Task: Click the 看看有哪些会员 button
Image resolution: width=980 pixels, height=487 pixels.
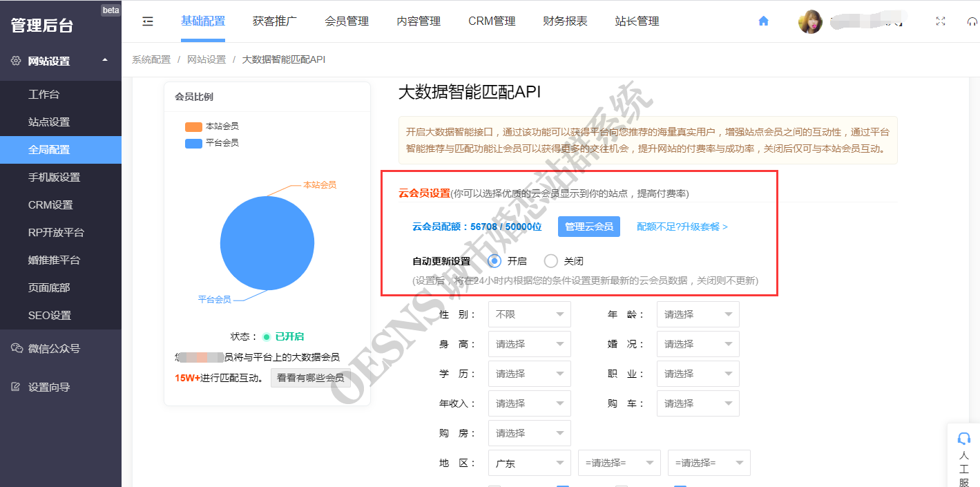Action: point(311,378)
